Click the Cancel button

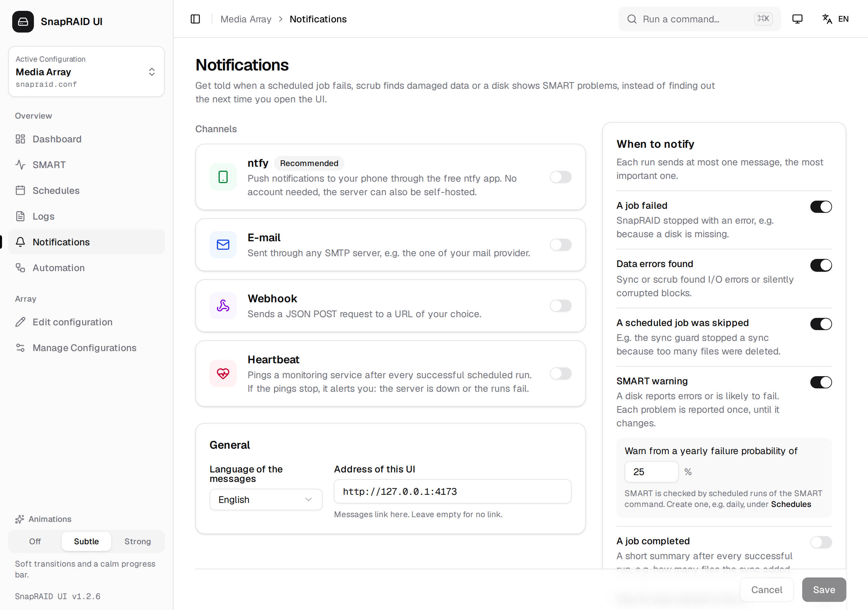pos(766,590)
